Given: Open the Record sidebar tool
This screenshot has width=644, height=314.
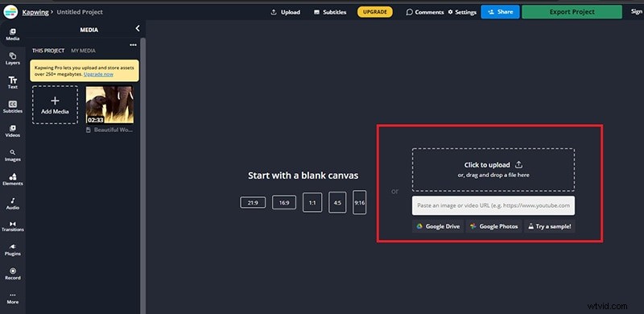Looking at the screenshot, I should click(x=12, y=274).
